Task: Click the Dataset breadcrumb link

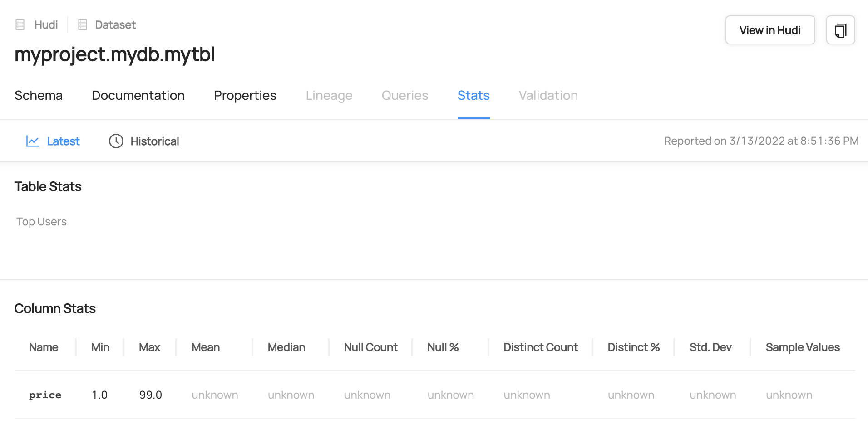Action: click(115, 25)
